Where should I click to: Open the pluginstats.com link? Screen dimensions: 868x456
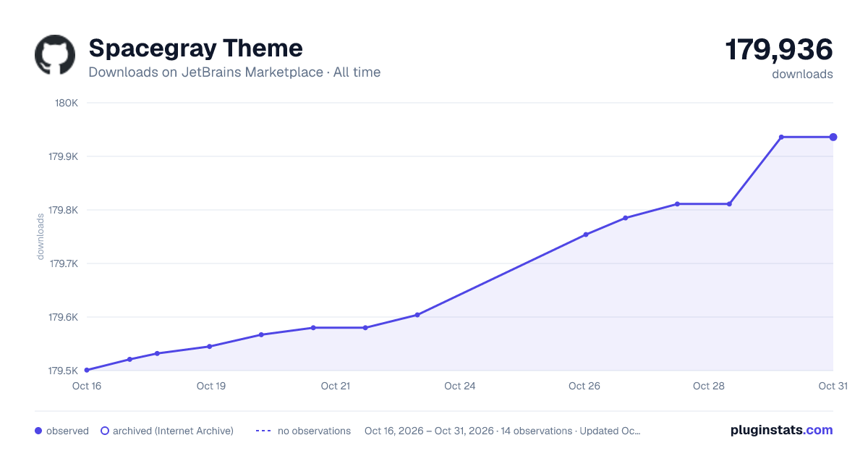point(782,430)
